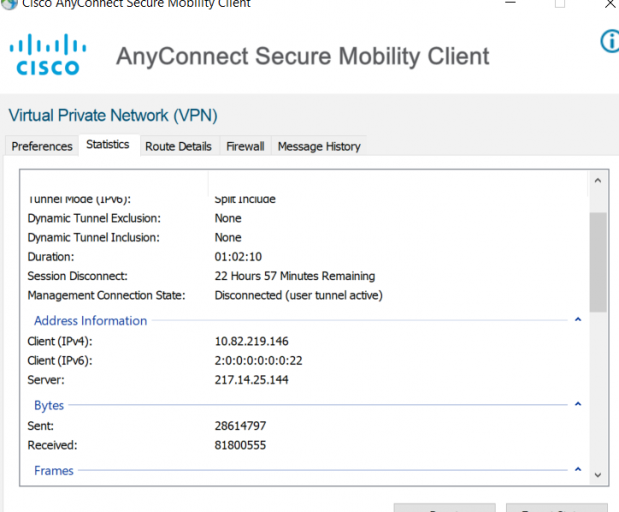This screenshot has height=512, width=619.
Task: Close the AnyConnect window
Action: coord(610,4)
